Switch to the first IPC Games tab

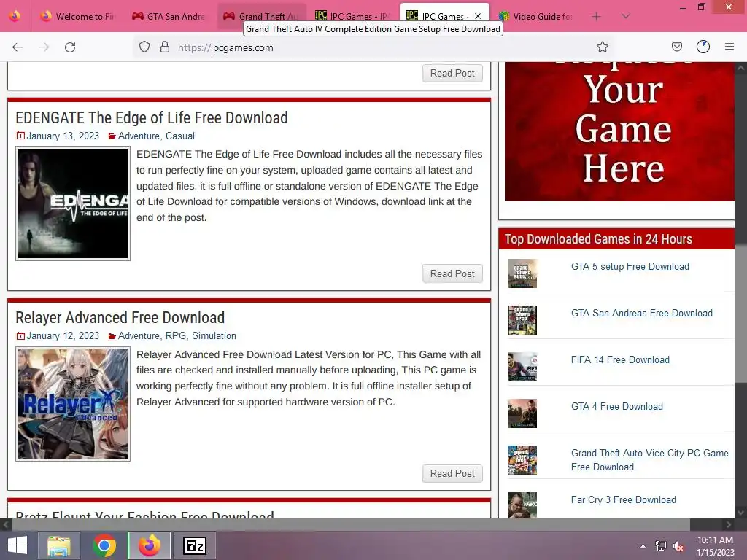[x=352, y=16]
